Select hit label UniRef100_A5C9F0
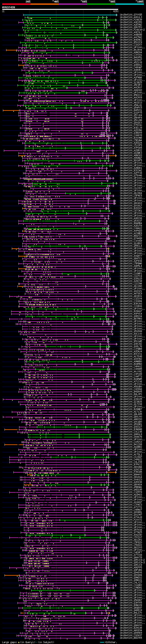 [x=131, y=85]
